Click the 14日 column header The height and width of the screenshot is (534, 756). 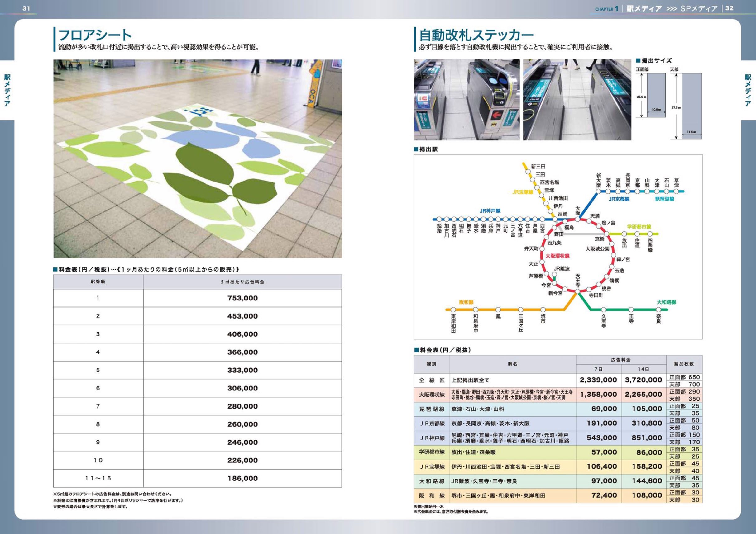tap(644, 369)
